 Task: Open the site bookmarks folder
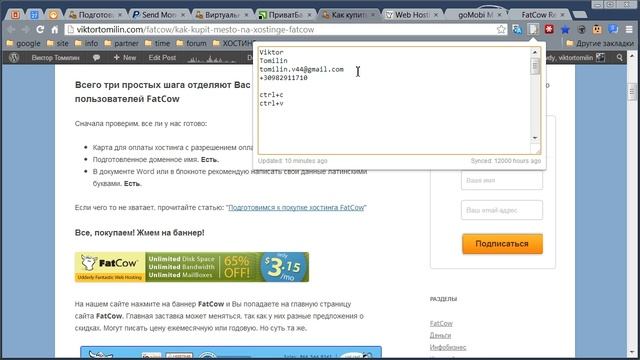coord(58,43)
